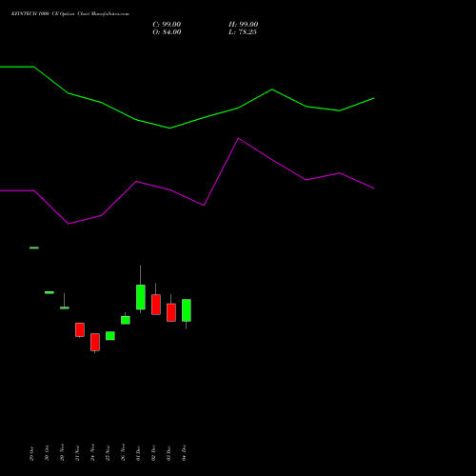Click the '01 Dec' date label
This screenshot has height=476, width=476.
[x=138, y=453]
